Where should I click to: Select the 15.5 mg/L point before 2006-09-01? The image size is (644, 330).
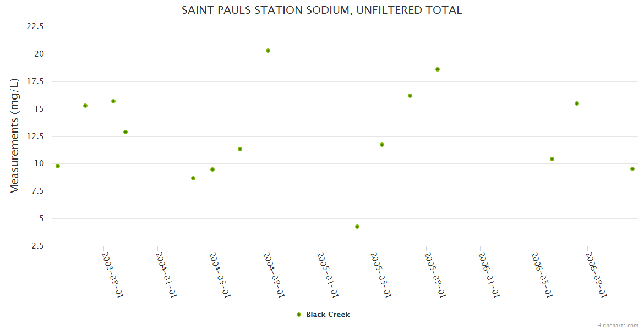pyautogui.click(x=577, y=103)
